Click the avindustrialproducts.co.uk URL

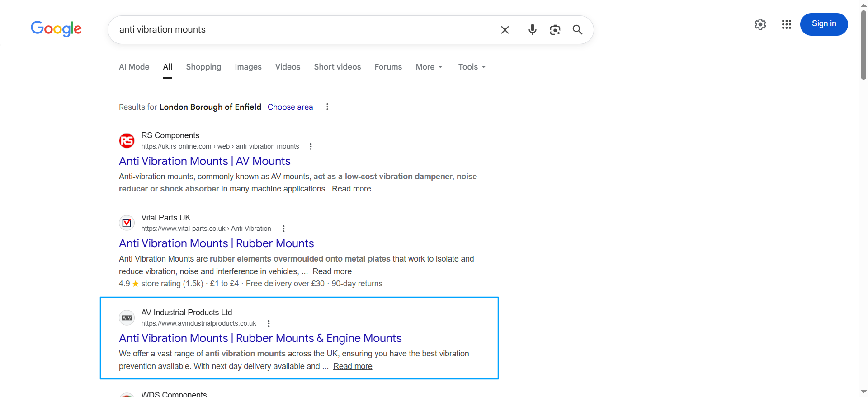(x=199, y=323)
